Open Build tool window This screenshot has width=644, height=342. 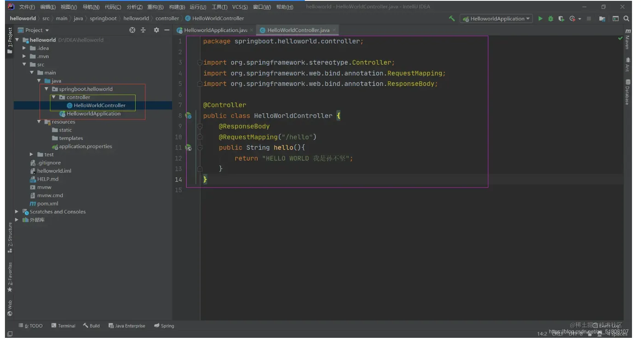[x=91, y=326]
